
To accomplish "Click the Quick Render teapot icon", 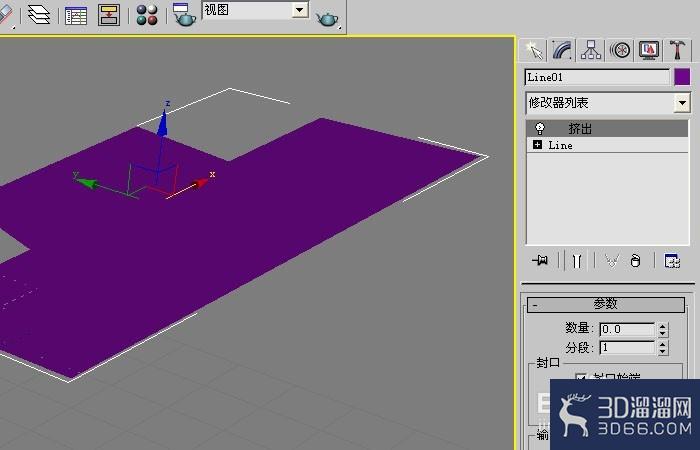I will point(327,19).
